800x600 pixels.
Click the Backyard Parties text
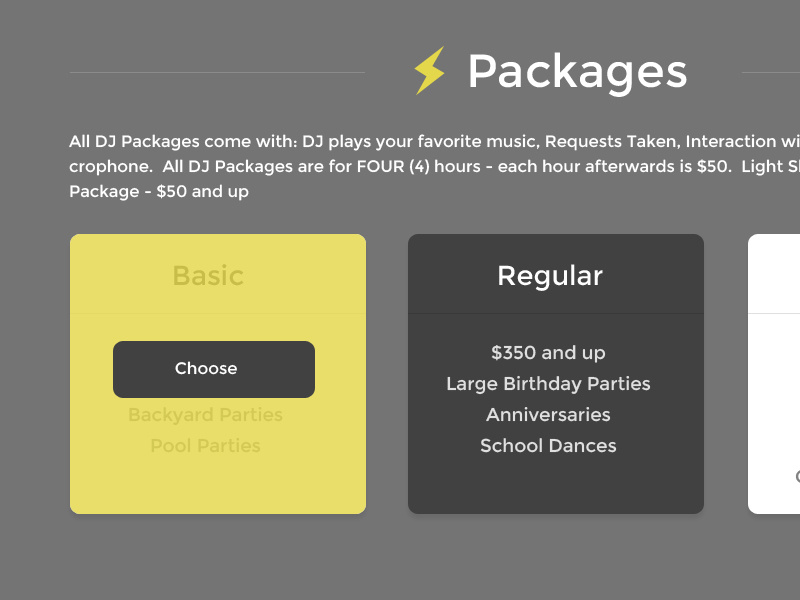click(205, 415)
